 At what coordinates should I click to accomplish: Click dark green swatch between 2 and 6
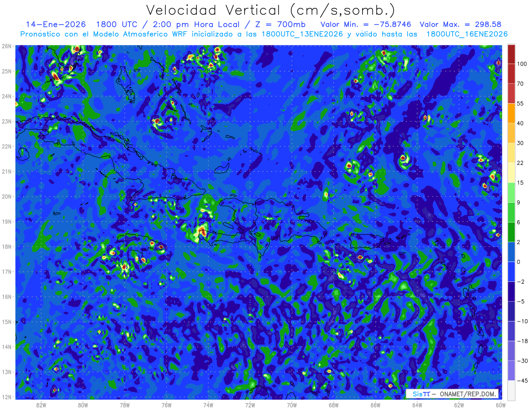(511, 232)
